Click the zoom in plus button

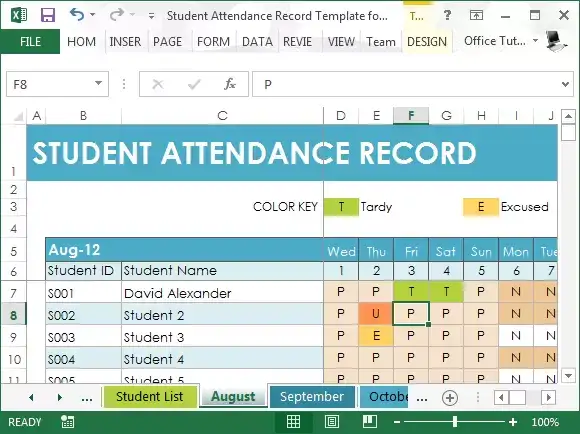513,422
